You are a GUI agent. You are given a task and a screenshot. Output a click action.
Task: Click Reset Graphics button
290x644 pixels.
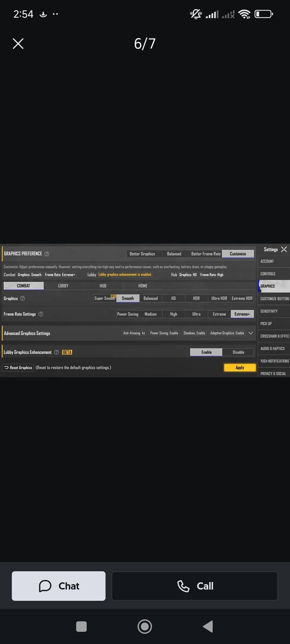[18, 367]
